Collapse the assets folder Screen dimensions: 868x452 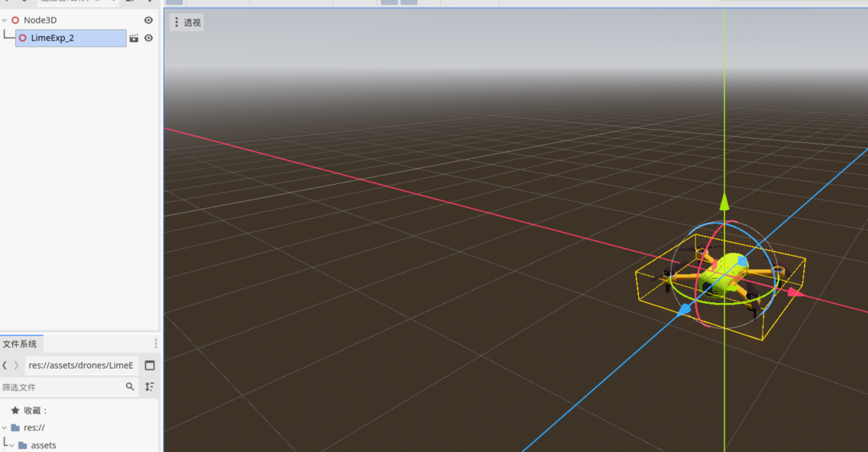click(11, 445)
